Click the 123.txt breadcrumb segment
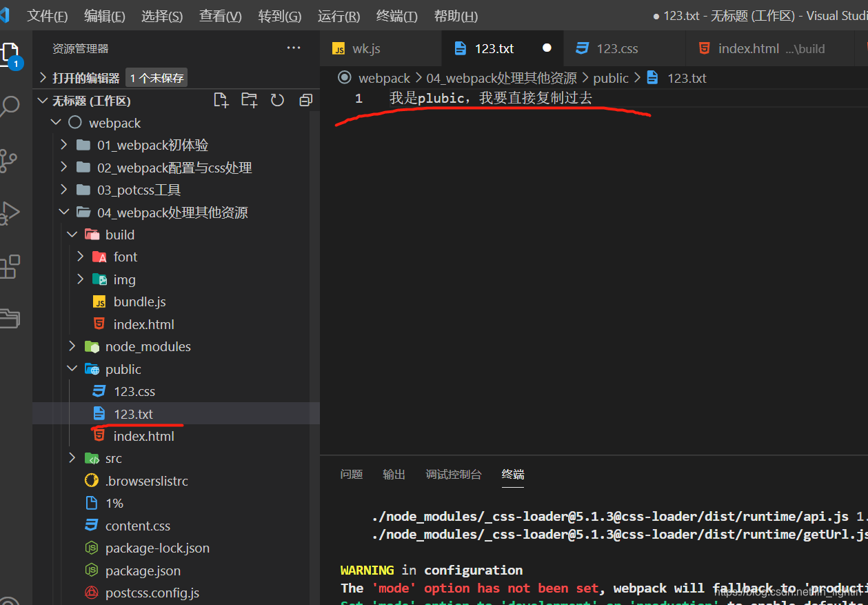Image resolution: width=868 pixels, height=605 pixels. pos(687,78)
